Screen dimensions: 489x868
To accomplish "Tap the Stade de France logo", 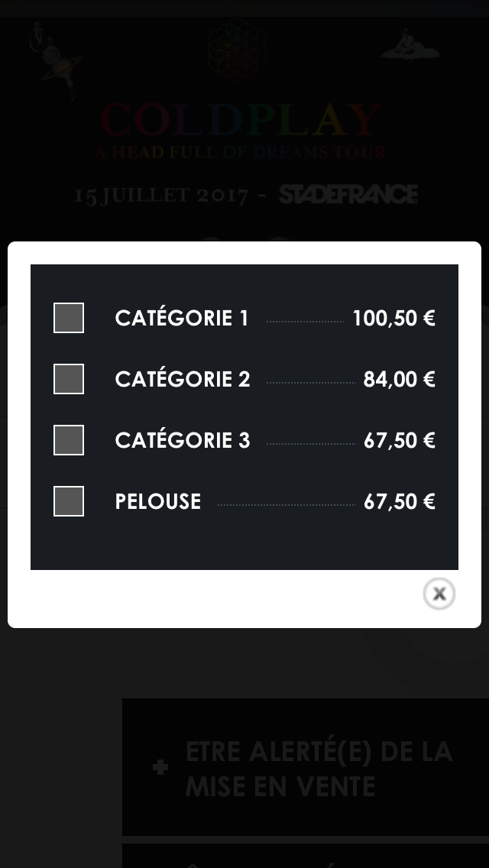I will click(348, 195).
